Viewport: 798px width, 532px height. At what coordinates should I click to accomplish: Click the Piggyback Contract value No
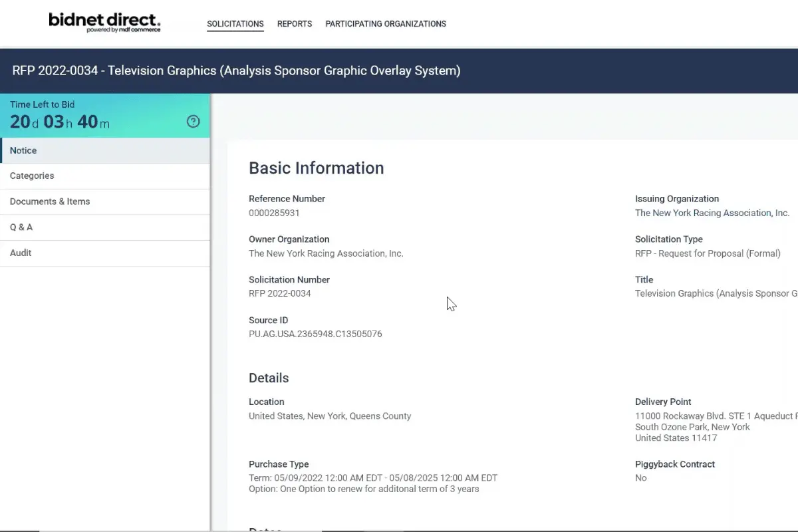click(641, 478)
